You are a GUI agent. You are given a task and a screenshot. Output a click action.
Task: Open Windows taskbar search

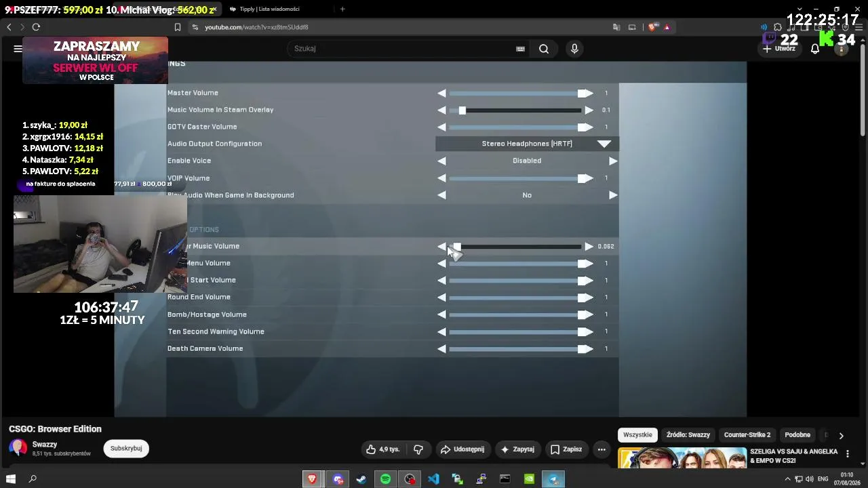33,479
